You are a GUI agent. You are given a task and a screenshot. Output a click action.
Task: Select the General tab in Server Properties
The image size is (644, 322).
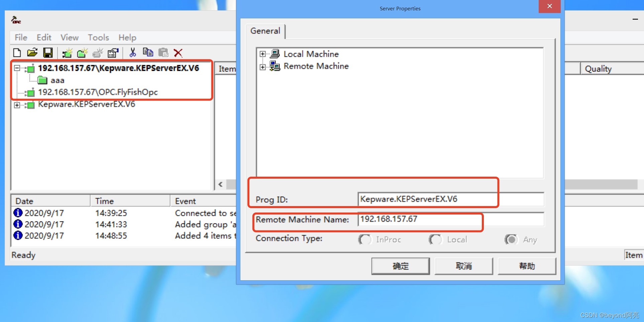(x=265, y=31)
